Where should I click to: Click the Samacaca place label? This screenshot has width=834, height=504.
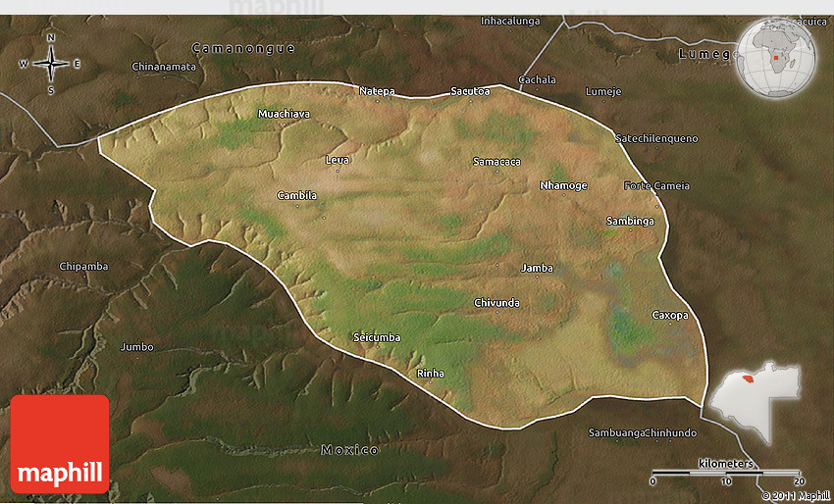tap(496, 161)
